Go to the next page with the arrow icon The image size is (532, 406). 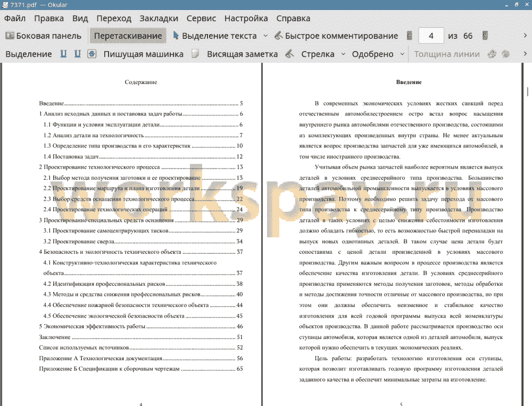coord(485,36)
